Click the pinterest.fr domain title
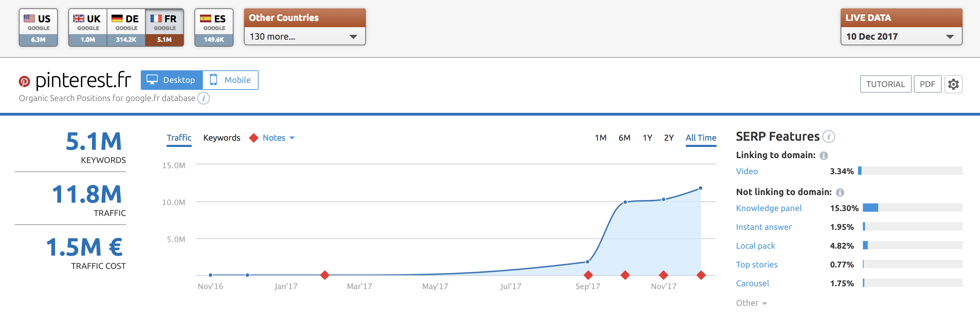 click(83, 80)
